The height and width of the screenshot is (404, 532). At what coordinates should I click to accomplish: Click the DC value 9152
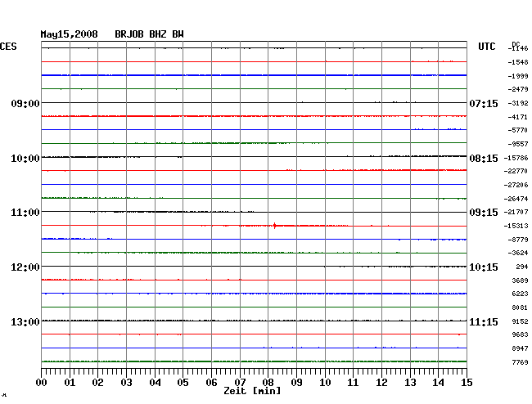pos(520,321)
